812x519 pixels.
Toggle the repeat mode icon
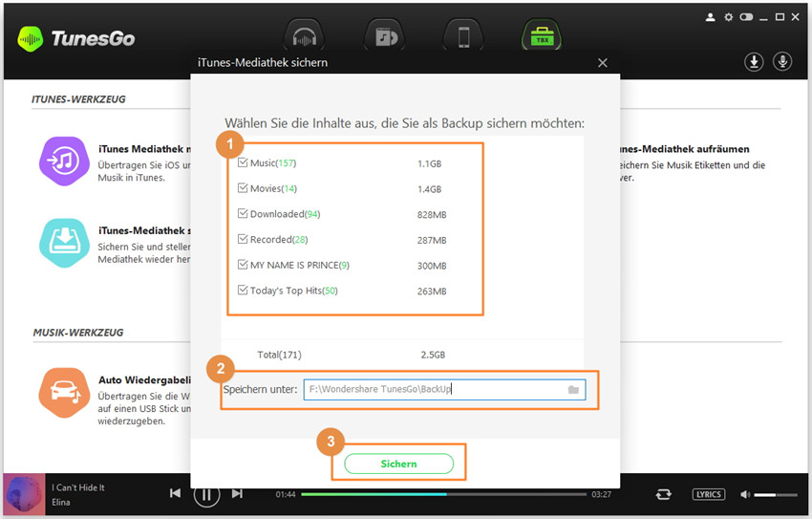click(663, 495)
